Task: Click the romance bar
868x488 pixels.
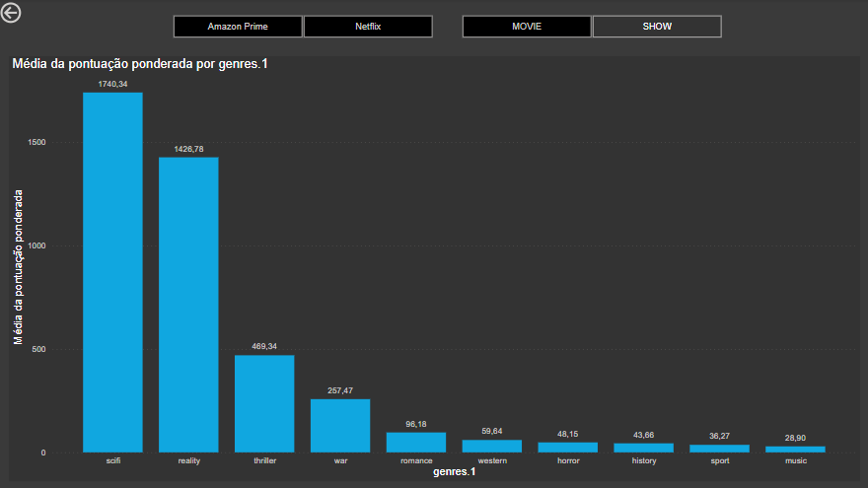Action: 416,443
